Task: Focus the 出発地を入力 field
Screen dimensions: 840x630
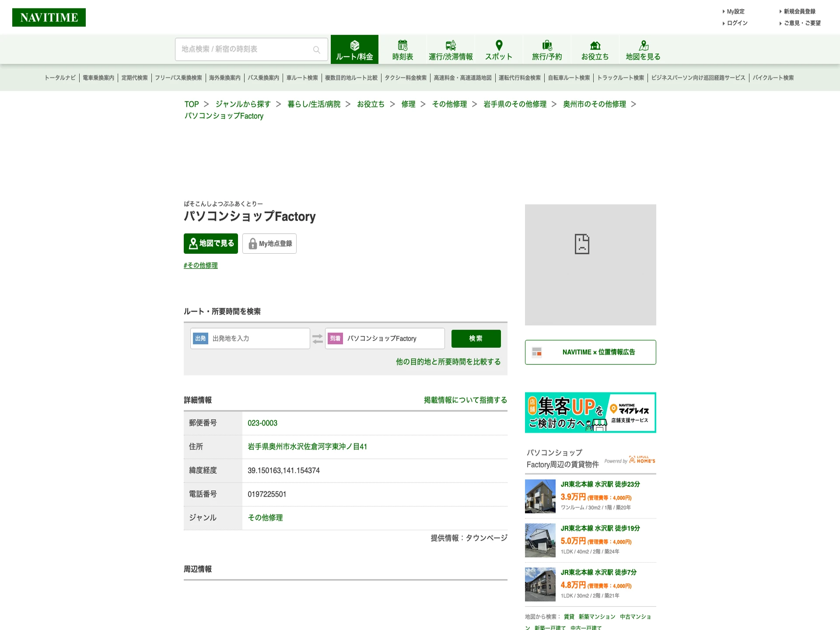Action: point(250,339)
